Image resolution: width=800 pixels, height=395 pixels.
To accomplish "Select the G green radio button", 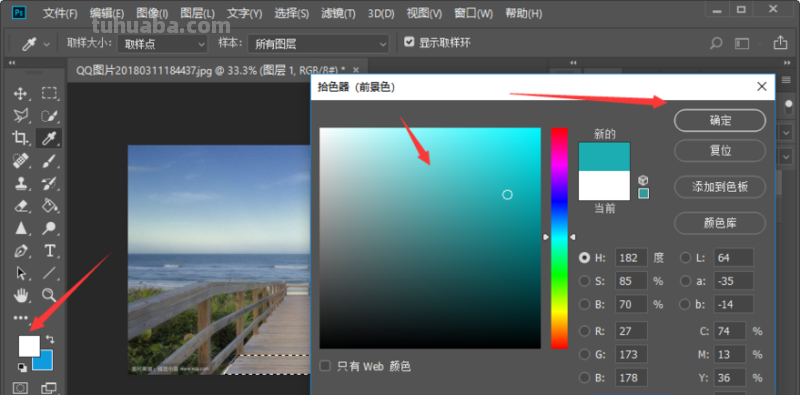I will click(584, 354).
